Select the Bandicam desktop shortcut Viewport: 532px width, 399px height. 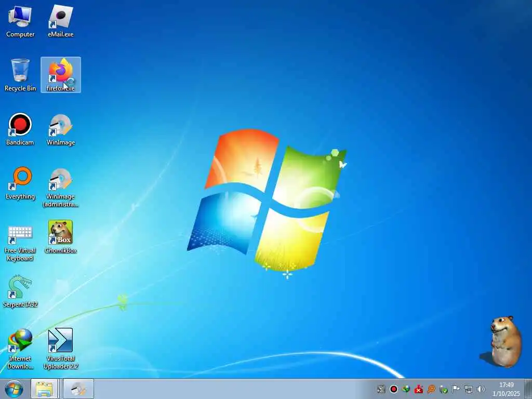click(x=20, y=129)
